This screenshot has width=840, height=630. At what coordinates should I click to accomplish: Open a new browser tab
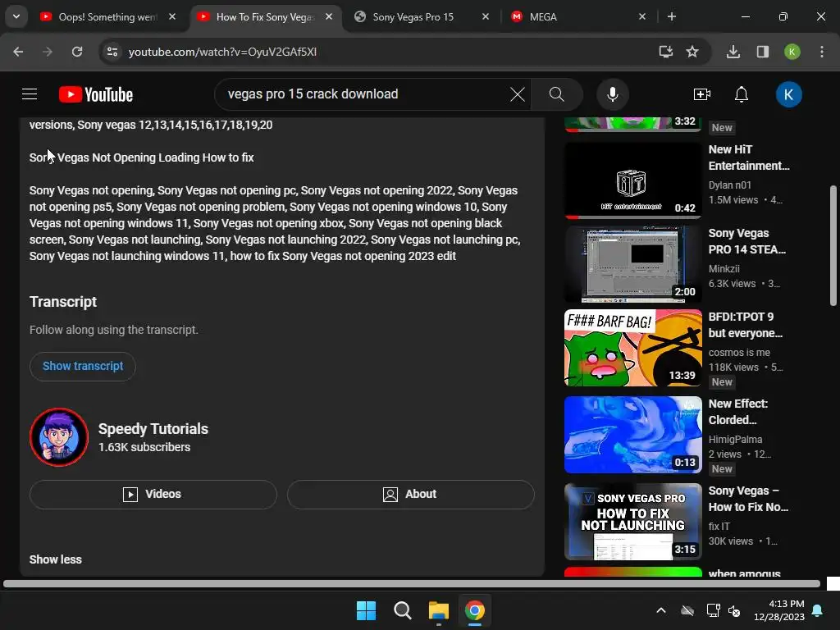coord(672,16)
